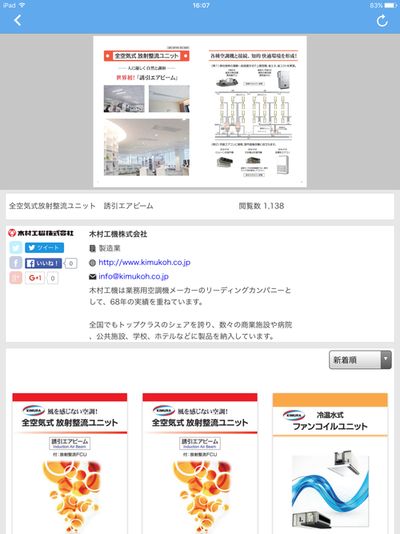The image size is (400, 534).
Task: Click the faded Google Plus icon
Action: 16,278
